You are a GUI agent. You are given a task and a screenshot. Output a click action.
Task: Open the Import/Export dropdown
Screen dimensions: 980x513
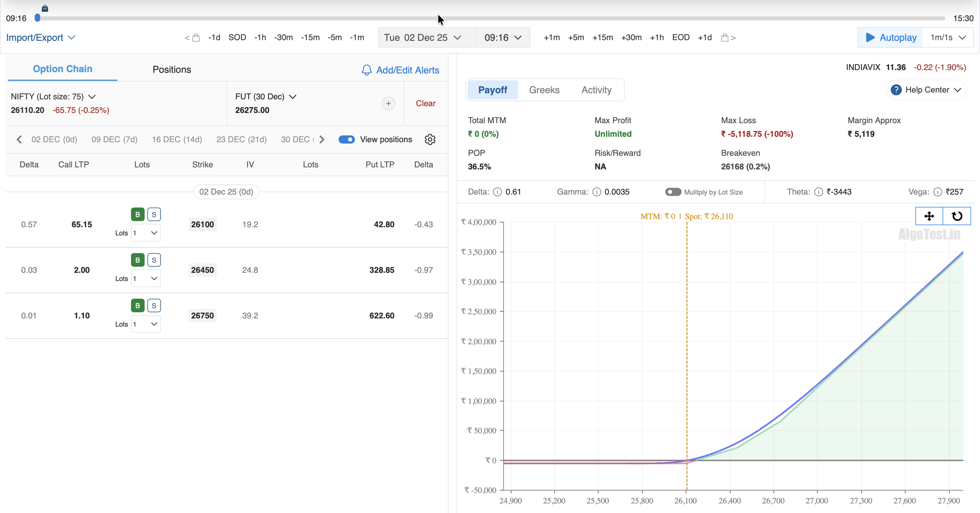pos(40,38)
